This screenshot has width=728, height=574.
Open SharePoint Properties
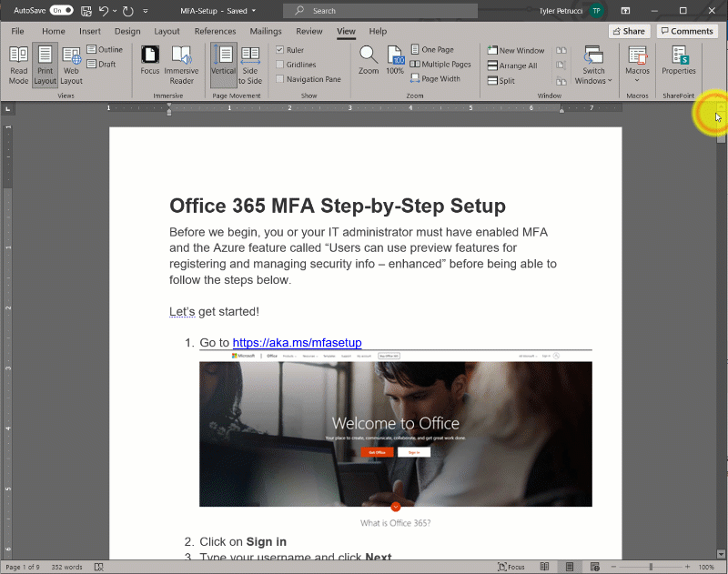[x=679, y=60]
